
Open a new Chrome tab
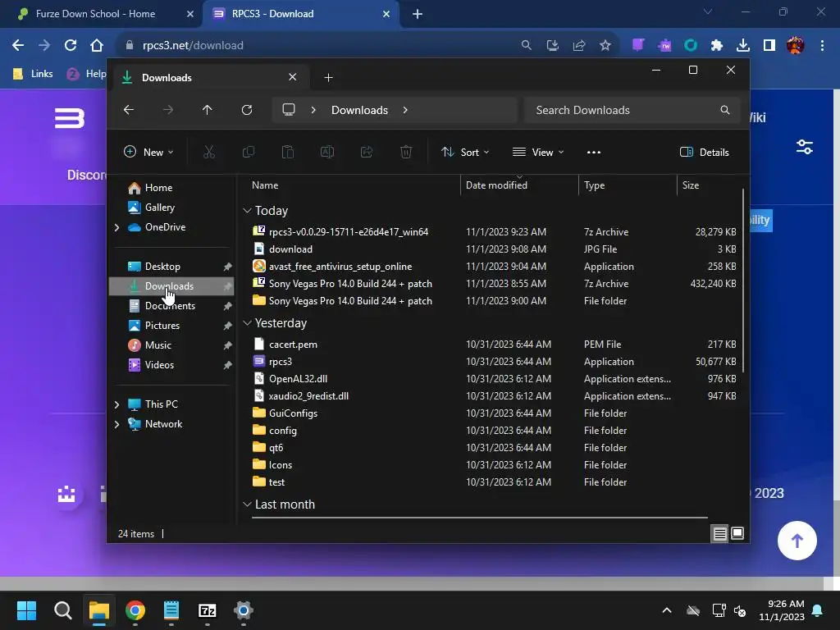click(x=418, y=14)
